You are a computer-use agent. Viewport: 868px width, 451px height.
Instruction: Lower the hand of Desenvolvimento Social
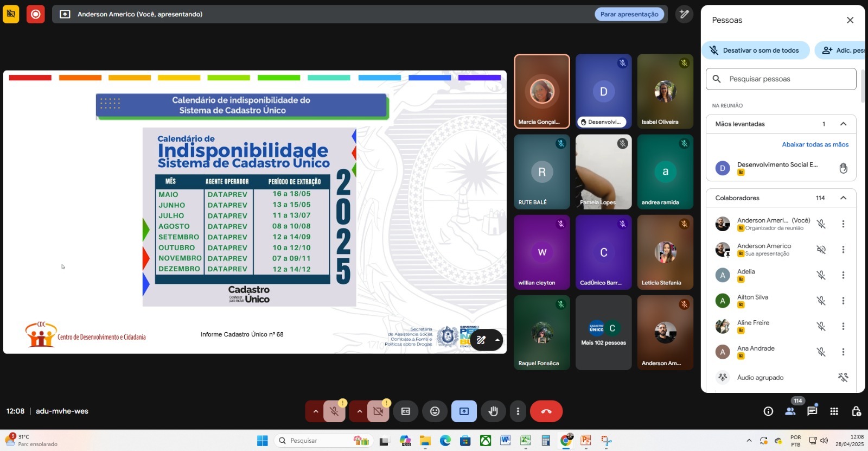coord(843,168)
